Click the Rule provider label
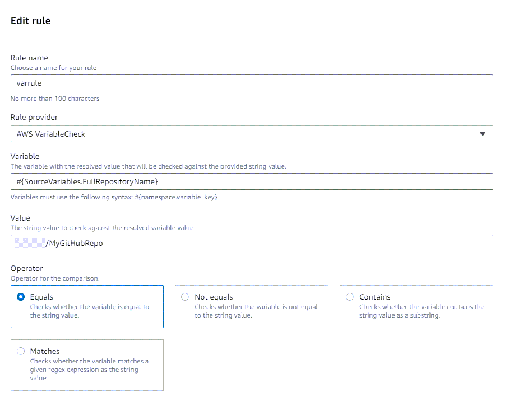Screen dimensions: 509x420 click(34, 117)
